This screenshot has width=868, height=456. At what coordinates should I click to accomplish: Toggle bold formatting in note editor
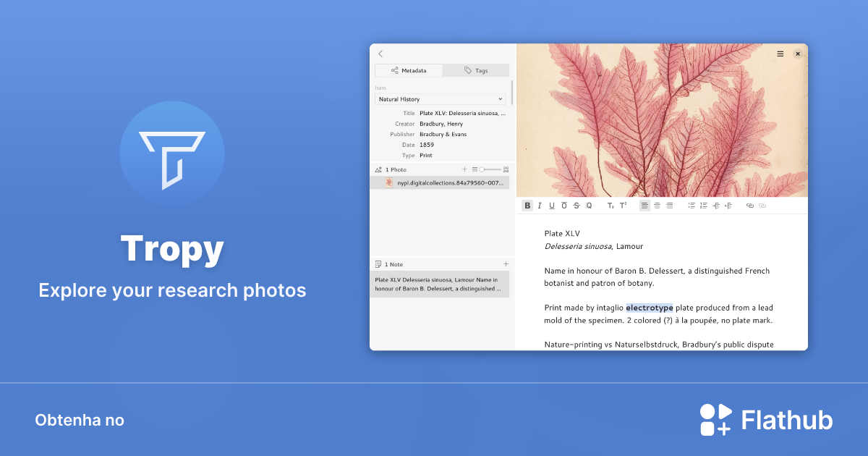(x=527, y=206)
